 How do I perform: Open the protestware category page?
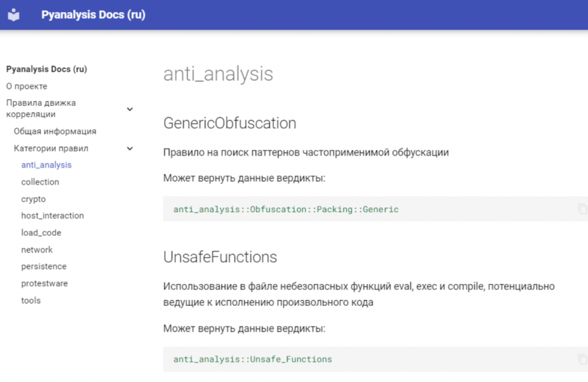[x=45, y=283]
